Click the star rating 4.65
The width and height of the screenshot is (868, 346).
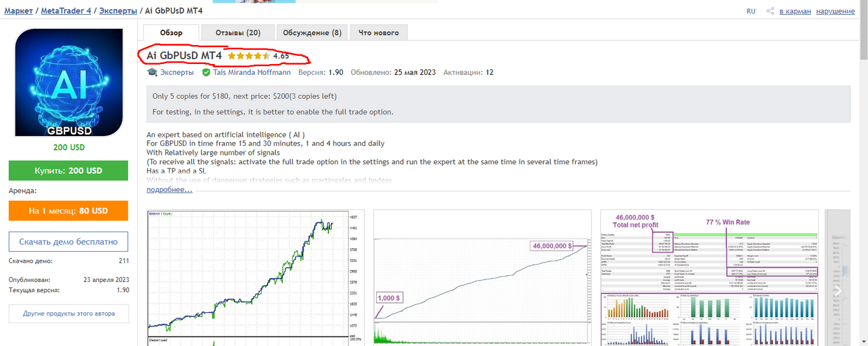pos(258,56)
